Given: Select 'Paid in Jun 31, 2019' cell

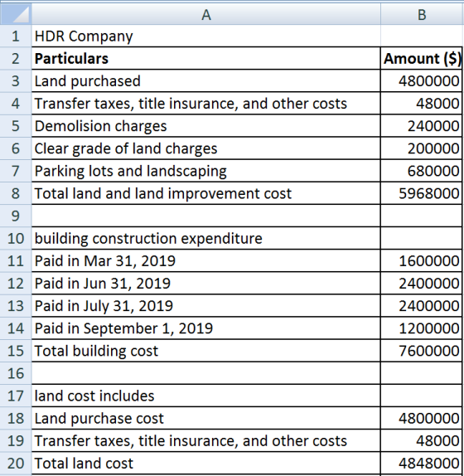Looking at the screenshot, I should click(x=206, y=284).
